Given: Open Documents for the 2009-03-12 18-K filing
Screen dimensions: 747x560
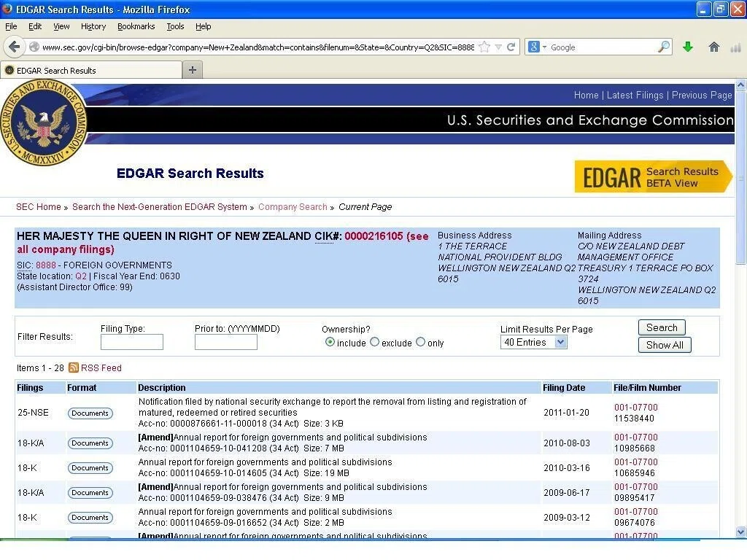Looking at the screenshot, I should (x=90, y=518).
